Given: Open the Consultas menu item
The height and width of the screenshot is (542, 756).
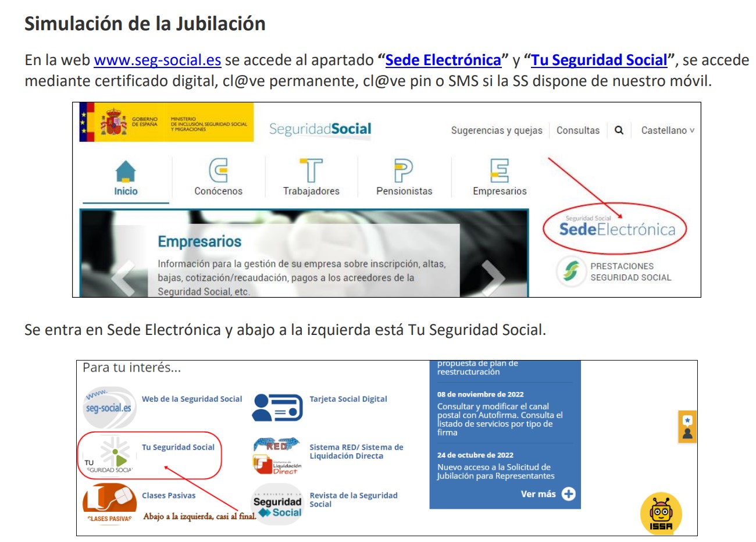Looking at the screenshot, I should pyautogui.click(x=577, y=130).
